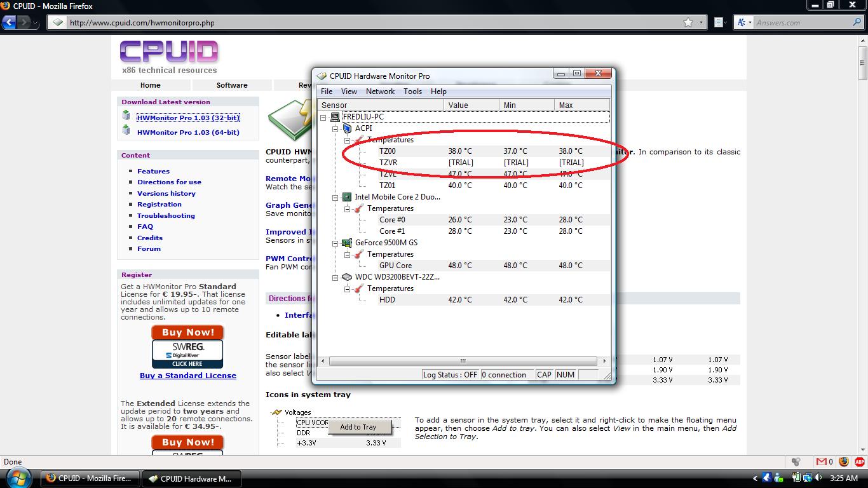Screen dimensions: 868x488
Task: Click the Firefox back arrow button
Action: pos(10,22)
